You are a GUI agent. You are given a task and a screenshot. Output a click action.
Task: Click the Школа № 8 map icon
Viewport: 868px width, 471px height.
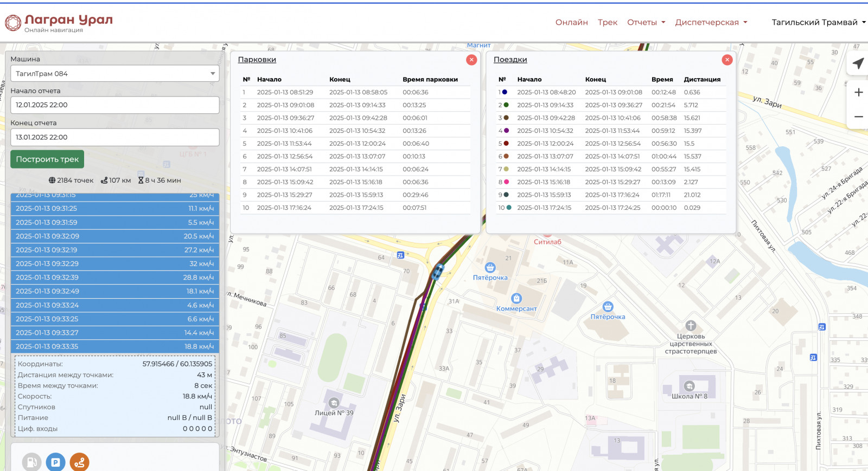[x=690, y=386]
